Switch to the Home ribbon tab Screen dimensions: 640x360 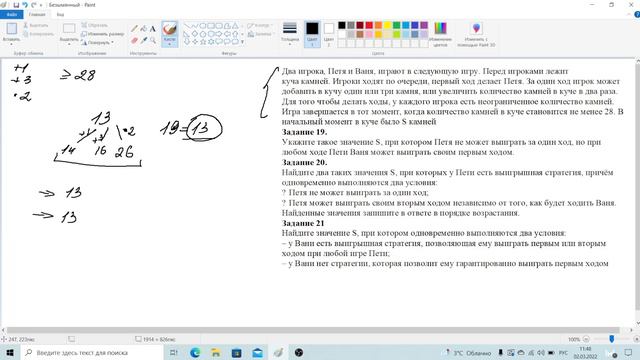click(37, 14)
